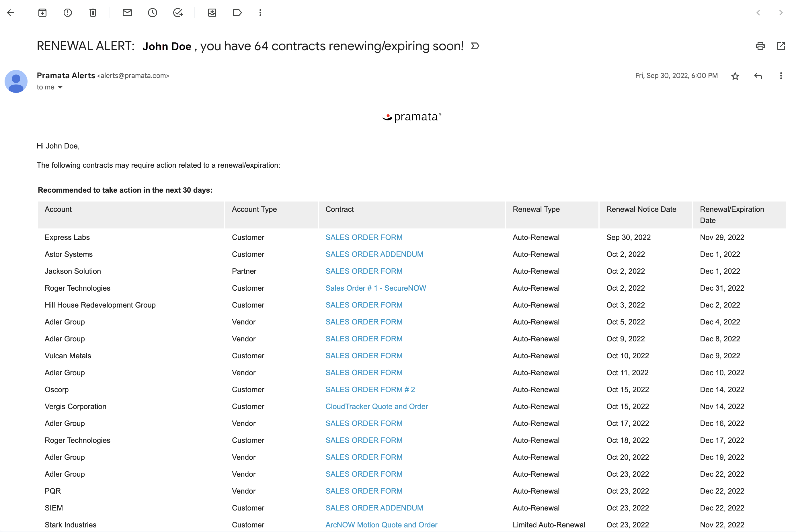The height and width of the screenshot is (532, 796).
Task: Click the email timestamp Fri, Sep 30, 2022
Action: 676,76
